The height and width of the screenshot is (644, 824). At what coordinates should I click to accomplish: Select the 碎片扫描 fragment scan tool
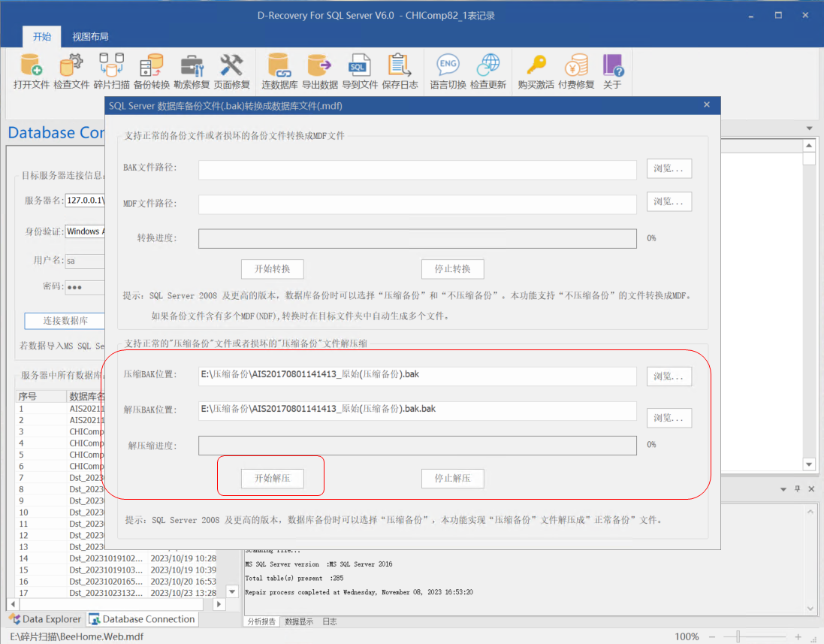111,71
